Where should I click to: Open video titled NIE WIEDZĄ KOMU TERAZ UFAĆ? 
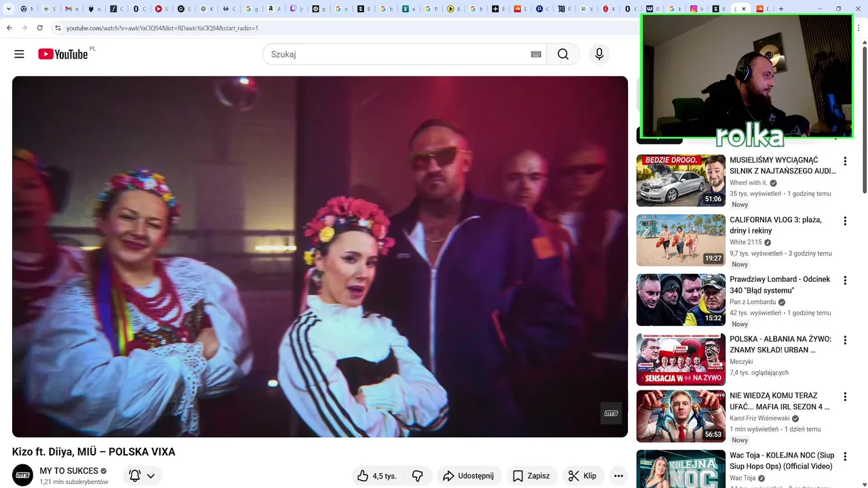click(780, 401)
